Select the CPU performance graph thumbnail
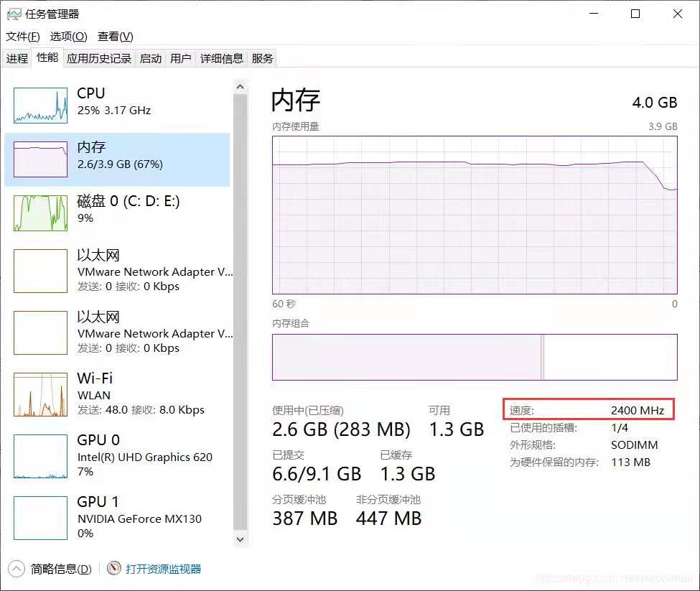The image size is (700, 591). pyautogui.click(x=40, y=106)
